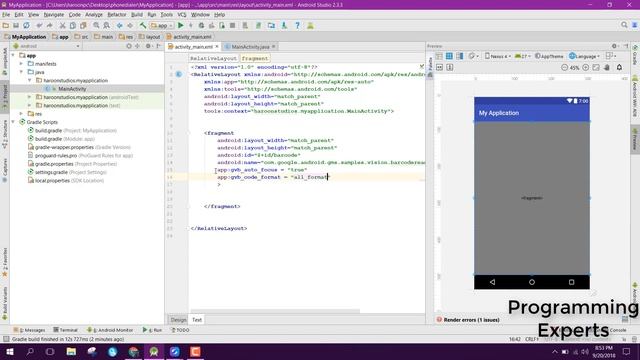Screen dimensions: 640x360
Task: Switch to the Design editor tab
Action: coord(178,320)
